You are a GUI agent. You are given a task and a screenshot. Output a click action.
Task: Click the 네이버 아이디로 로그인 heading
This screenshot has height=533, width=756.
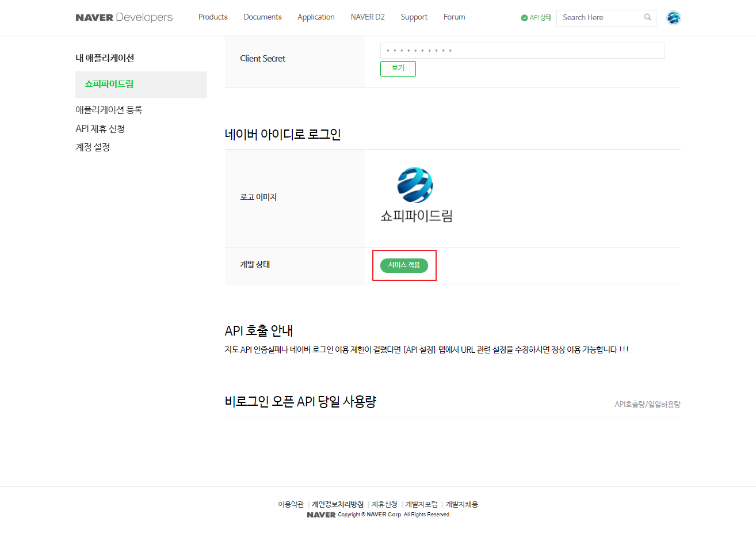pos(282,135)
